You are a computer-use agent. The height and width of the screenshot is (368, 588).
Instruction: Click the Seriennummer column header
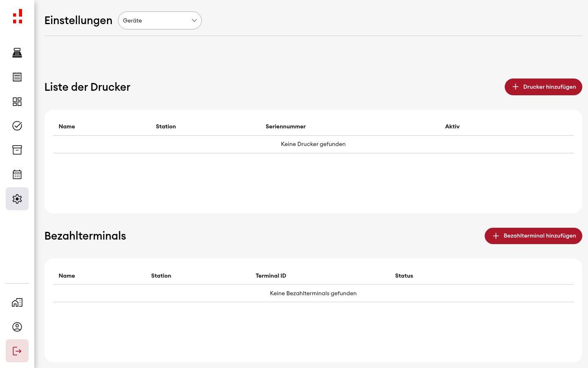pos(285,126)
